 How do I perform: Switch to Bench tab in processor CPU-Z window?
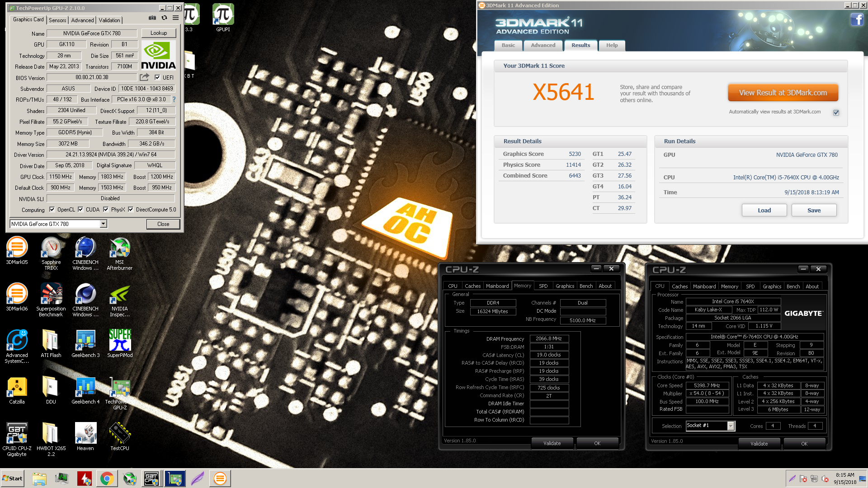793,286
